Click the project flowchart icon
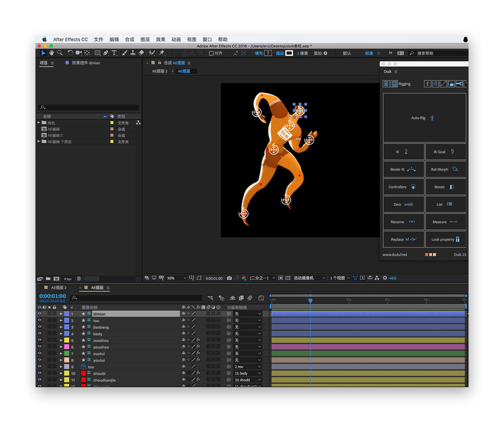 pos(138,123)
